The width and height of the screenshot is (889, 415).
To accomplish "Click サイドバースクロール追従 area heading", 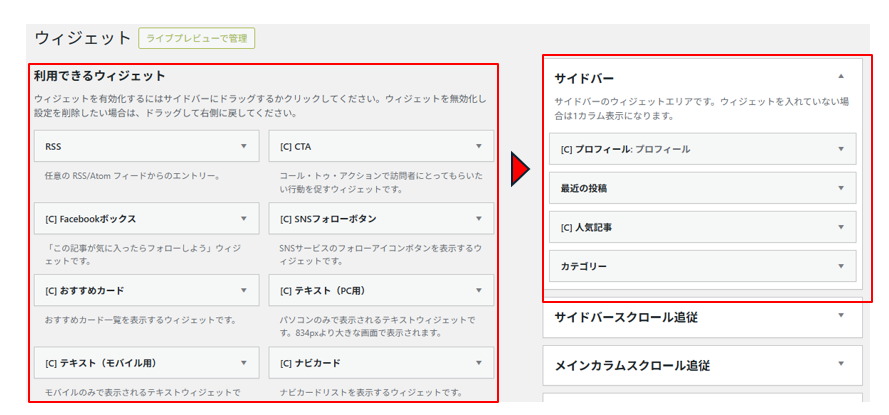I will point(626,317).
